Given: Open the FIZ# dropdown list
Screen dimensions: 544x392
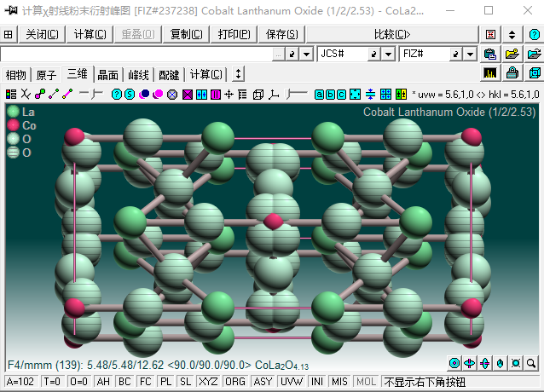Looking at the screenshot, I should 470,54.
